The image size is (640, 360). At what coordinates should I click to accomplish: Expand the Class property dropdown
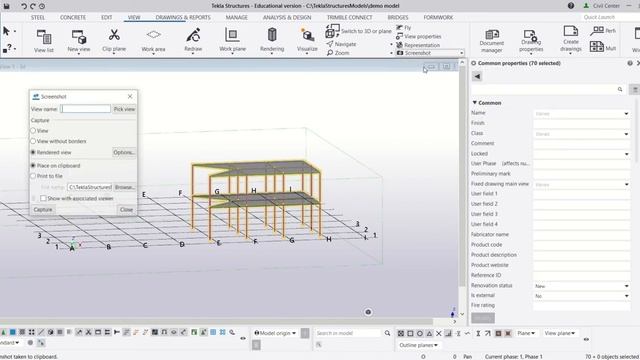point(626,134)
